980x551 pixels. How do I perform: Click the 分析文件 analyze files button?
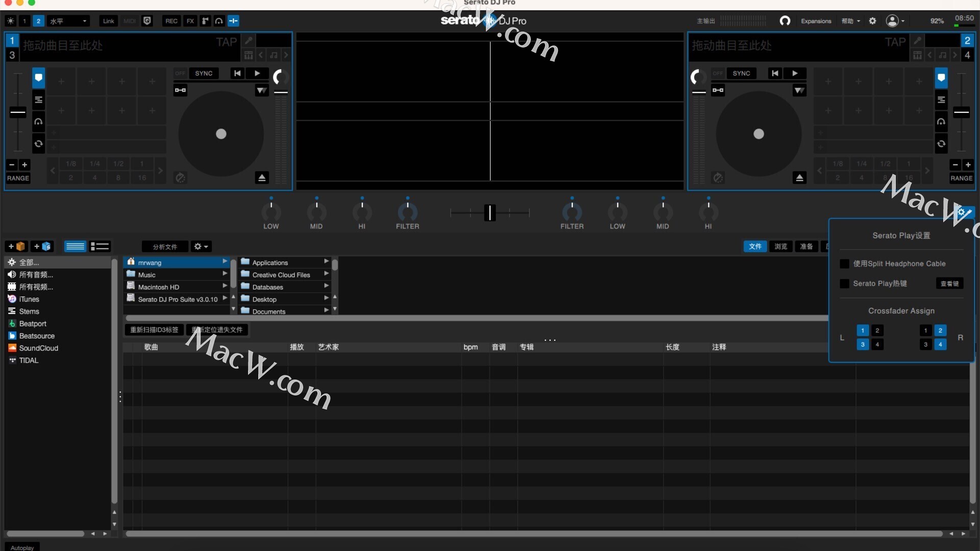click(165, 246)
